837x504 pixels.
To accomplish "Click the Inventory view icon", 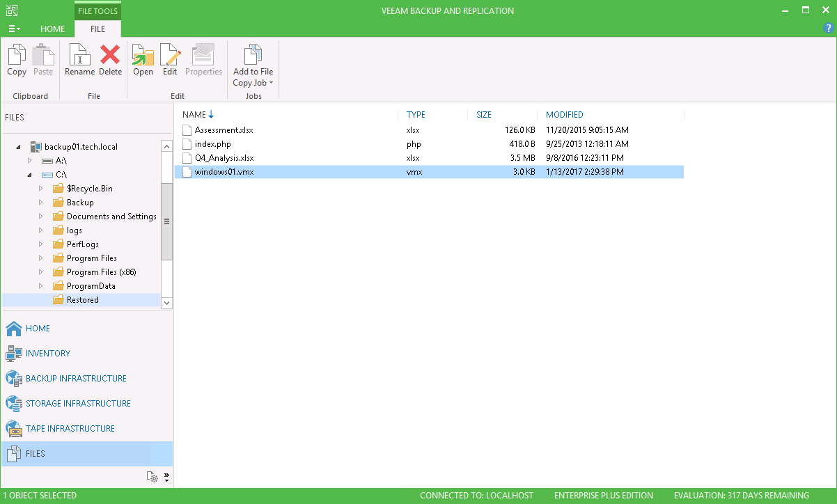I will [13, 354].
